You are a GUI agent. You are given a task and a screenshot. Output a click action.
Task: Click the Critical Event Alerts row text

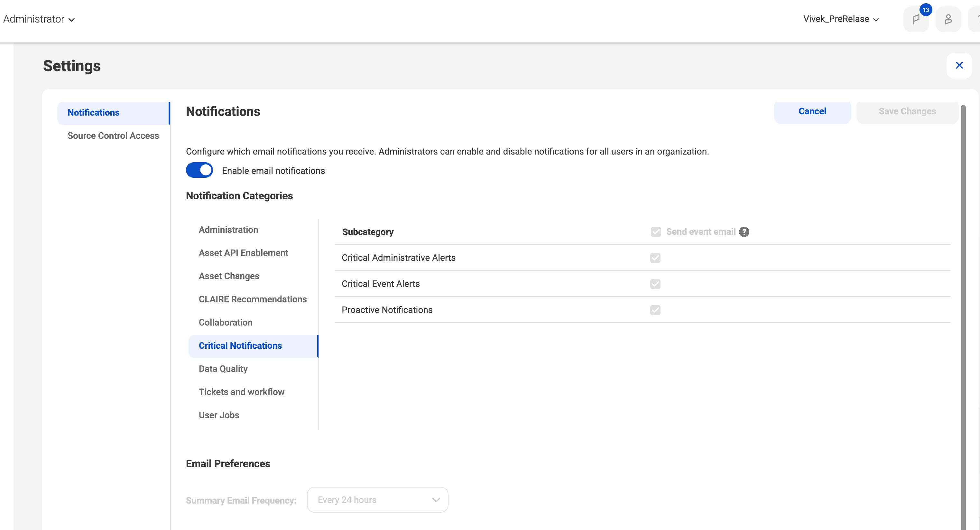(380, 284)
